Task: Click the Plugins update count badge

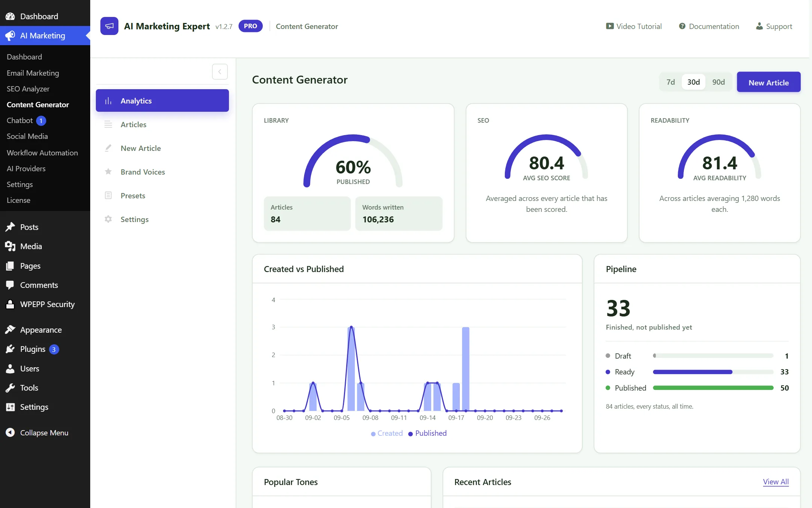Action: click(54, 349)
